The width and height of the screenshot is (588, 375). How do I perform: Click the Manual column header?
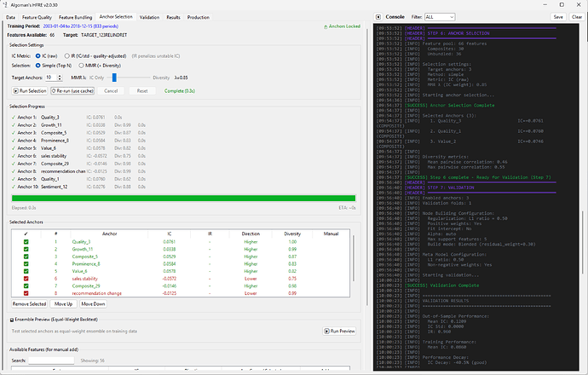click(x=331, y=234)
